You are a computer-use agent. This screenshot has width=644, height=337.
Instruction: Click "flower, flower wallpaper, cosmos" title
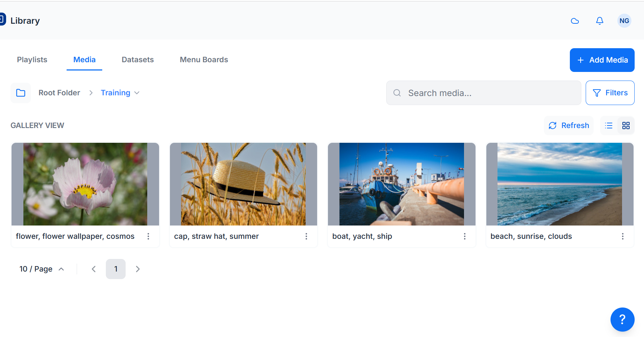(x=75, y=236)
